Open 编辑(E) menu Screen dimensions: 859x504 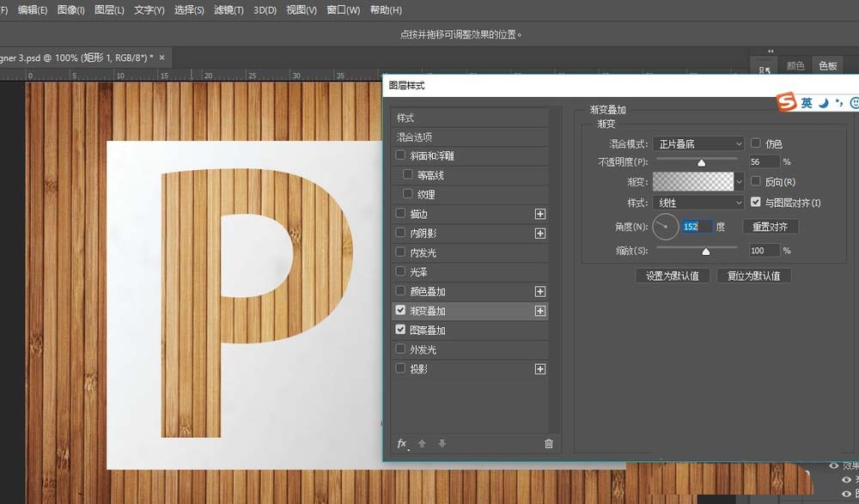33,9
